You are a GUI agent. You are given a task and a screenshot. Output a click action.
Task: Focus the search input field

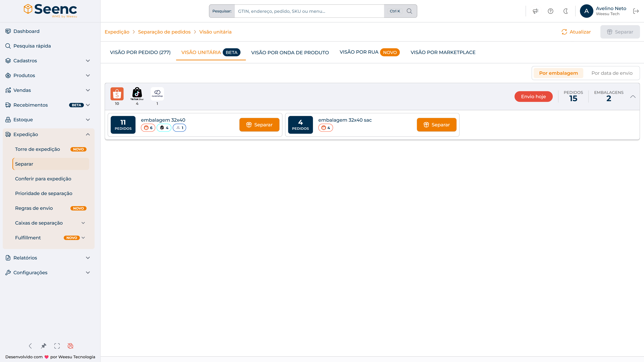coord(309,11)
